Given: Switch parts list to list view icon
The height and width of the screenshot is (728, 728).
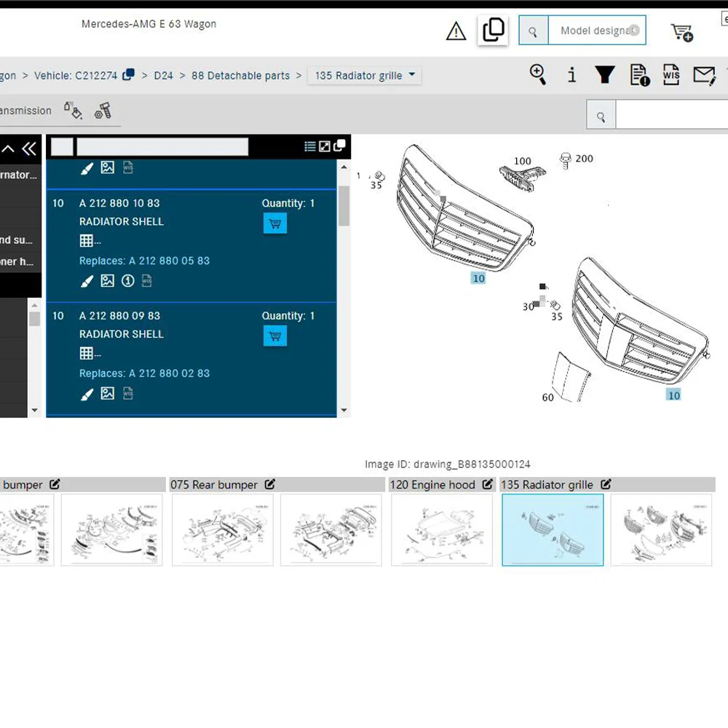Looking at the screenshot, I should [309, 147].
